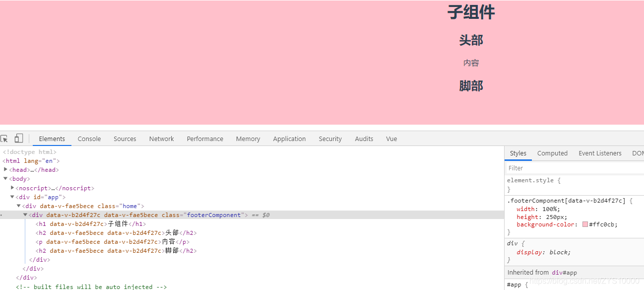The image size is (644, 290).
Task: Click the 脚部 heading on the page
Action: 471,86
